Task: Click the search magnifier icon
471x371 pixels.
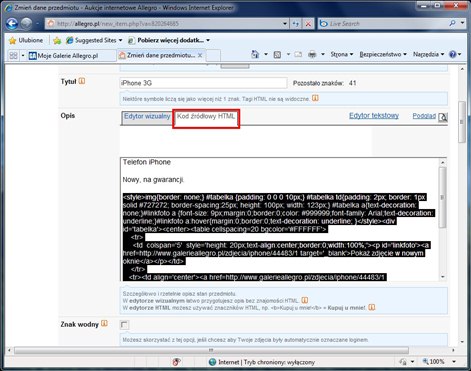Action: (452, 23)
